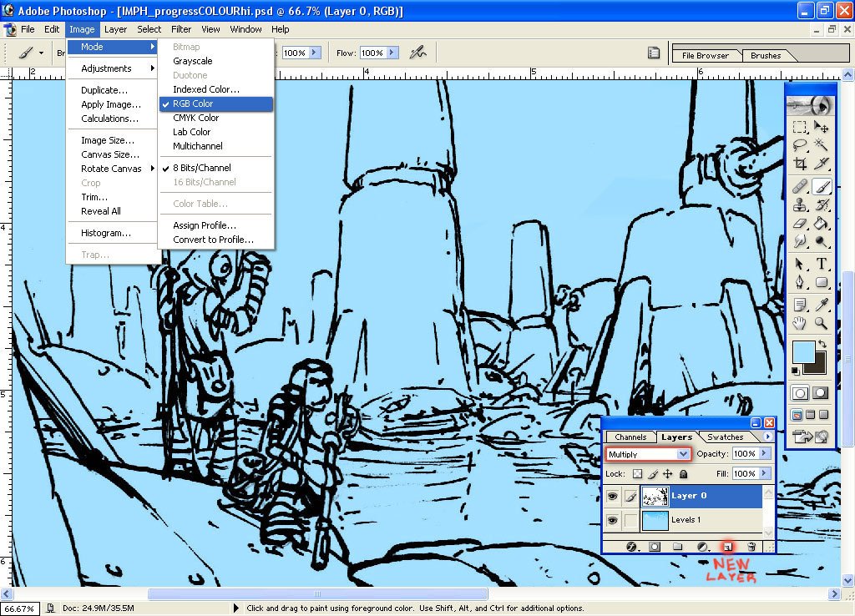Toggle lock transparent pixels
This screenshot has height=616, width=855.
pos(637,474)
